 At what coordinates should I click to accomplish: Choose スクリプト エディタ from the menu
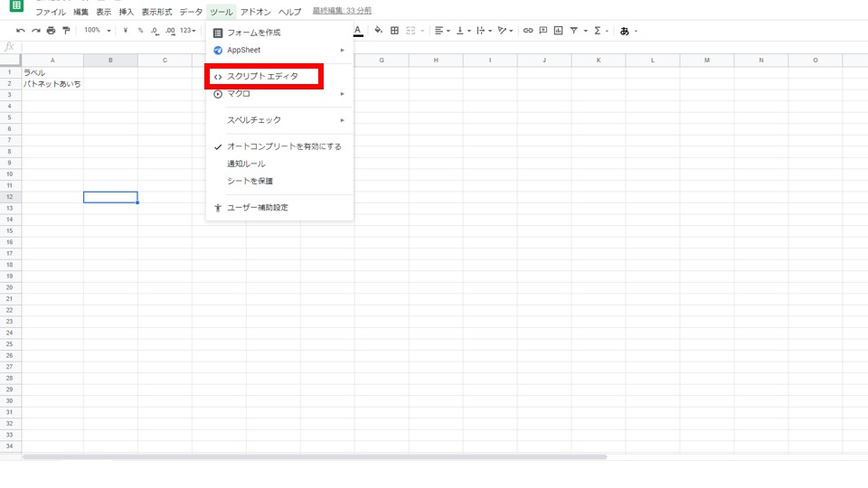click(262, 76)
